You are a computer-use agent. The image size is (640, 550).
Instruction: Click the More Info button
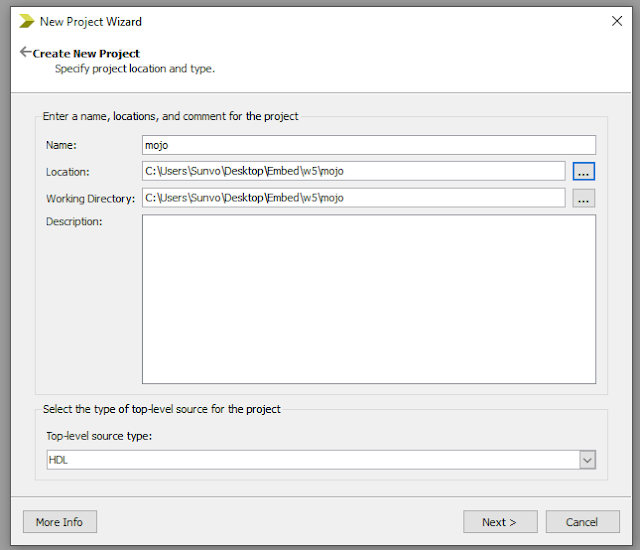pyautogui.click(x=60, y=522)
